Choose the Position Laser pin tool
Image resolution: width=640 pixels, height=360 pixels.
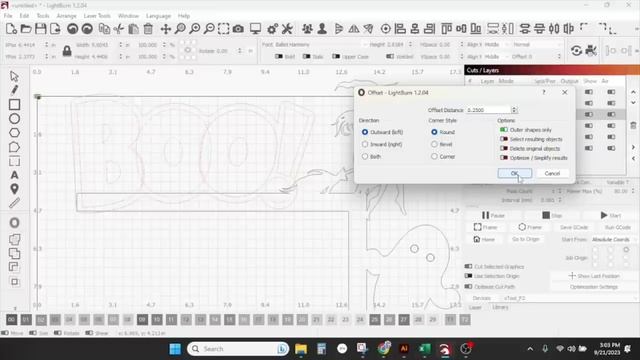[x=14, y=189]
